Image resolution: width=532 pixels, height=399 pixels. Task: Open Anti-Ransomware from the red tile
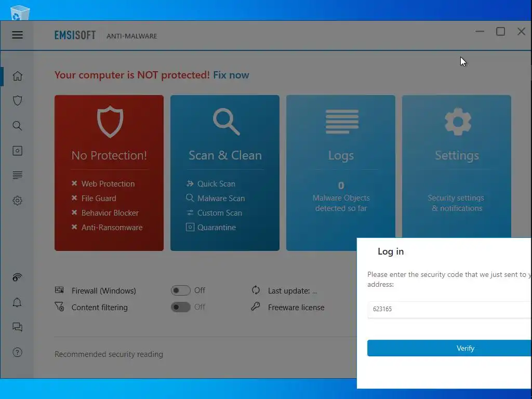tap(112, 228)
